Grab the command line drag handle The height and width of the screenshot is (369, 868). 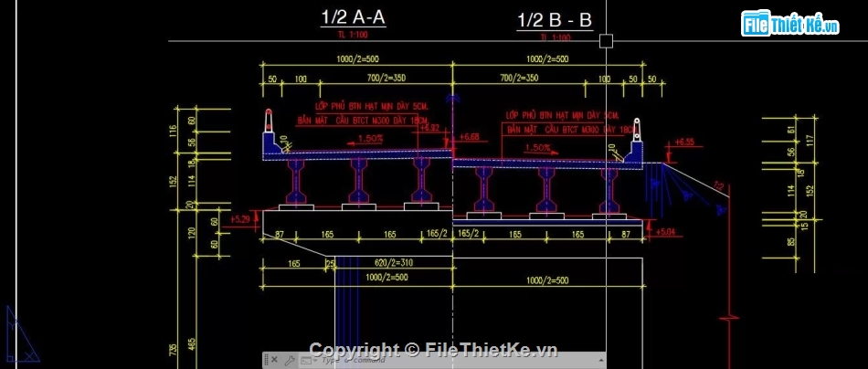pos(266,360)
